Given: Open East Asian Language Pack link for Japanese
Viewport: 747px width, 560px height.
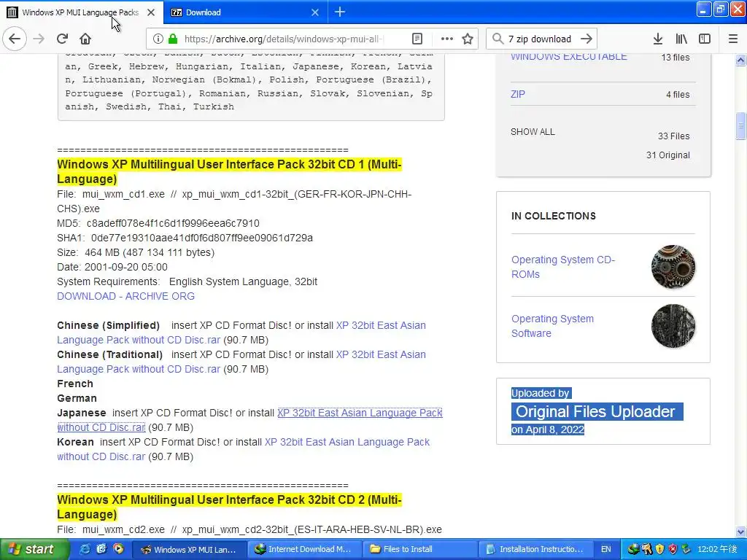Looking at the screenshot, I should pos(360,413).
